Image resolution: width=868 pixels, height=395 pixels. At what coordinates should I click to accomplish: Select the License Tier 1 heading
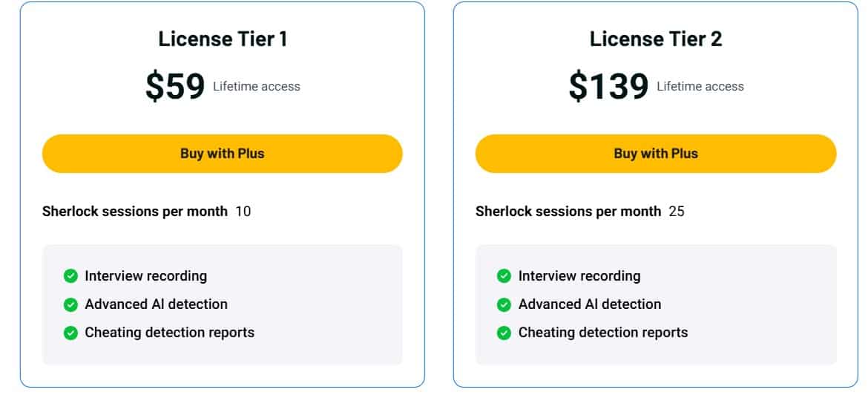click(x=223, y=39)
